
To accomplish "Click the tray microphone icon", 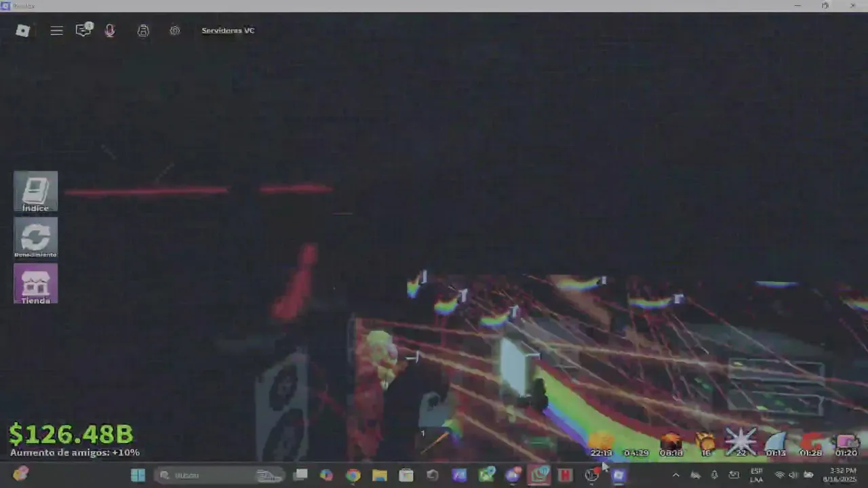I will click(x=714, y=475).
